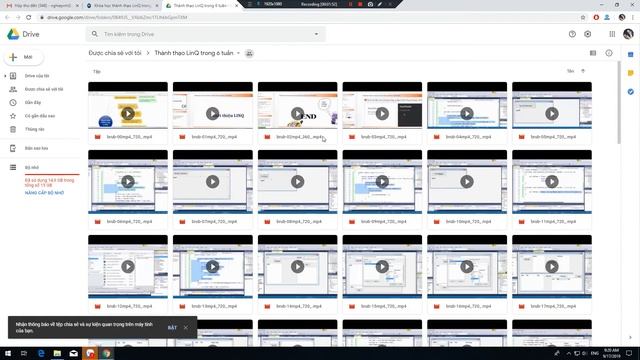Close the active Drive browser tab

(x=236, y=6)
